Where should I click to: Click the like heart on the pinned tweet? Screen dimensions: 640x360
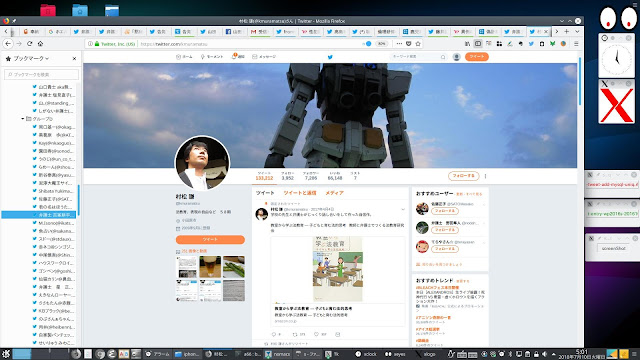(x=316, y=334)
